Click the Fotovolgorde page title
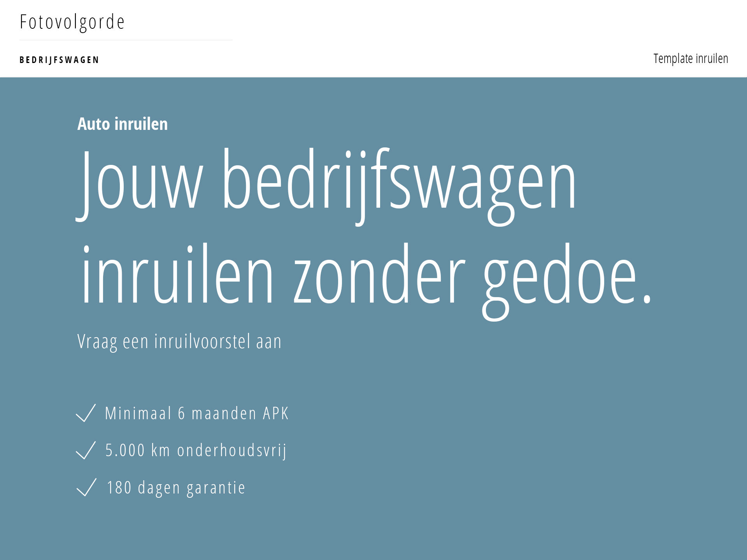Viewport: 747px width, 560px height. coord(72,22)
